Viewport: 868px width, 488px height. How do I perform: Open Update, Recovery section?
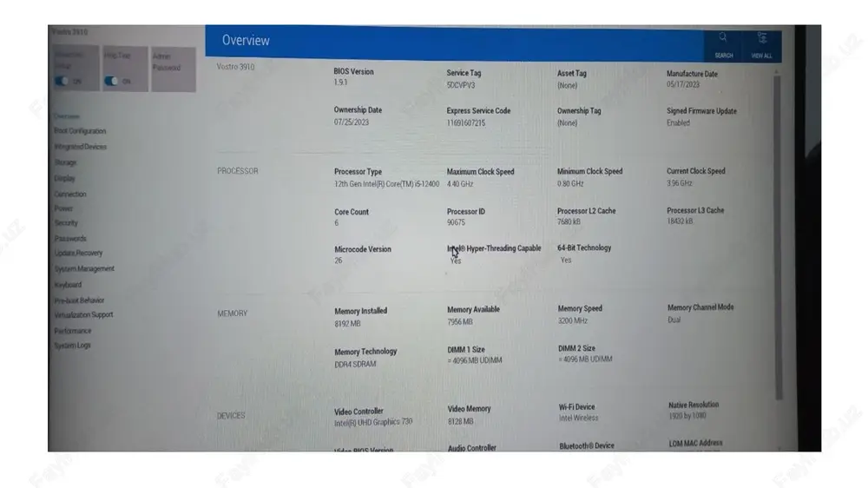click(79, 254)
